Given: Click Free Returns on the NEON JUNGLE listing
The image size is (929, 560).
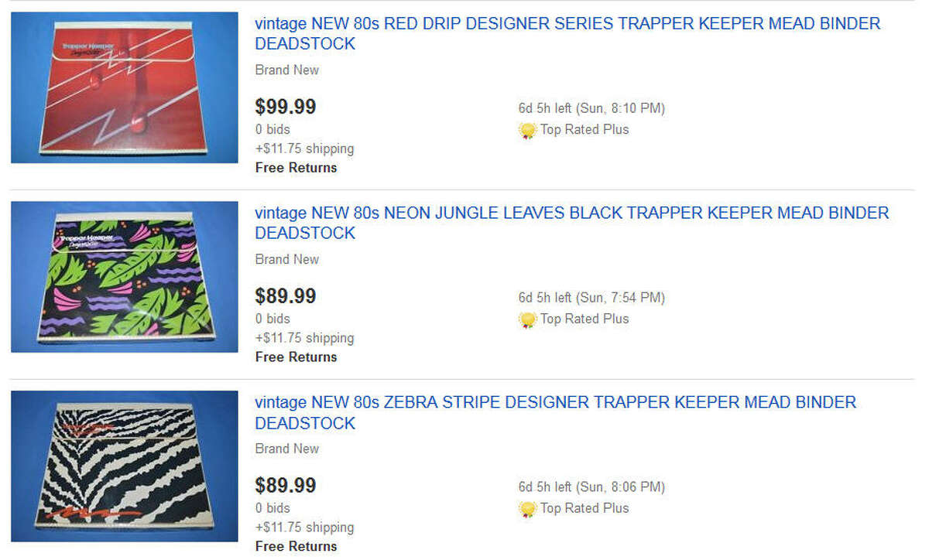Looking at the screenshot, I should click(x=296, y=357).
